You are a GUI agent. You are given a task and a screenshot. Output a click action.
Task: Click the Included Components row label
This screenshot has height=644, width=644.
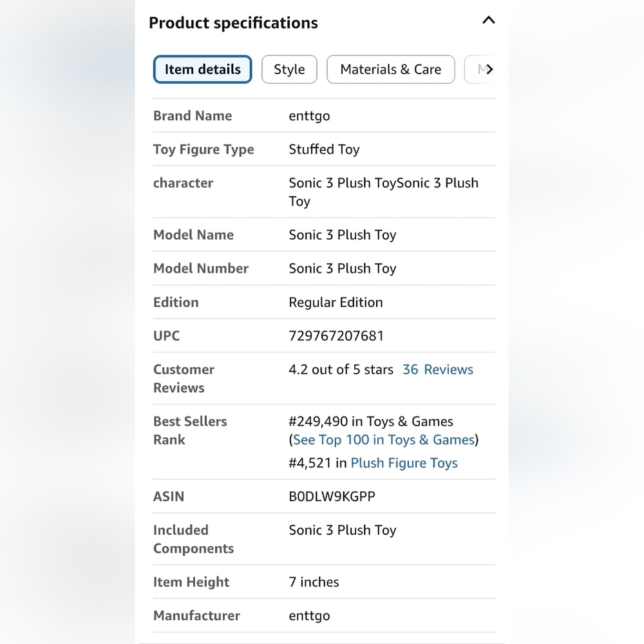click(x=193, y=539)
